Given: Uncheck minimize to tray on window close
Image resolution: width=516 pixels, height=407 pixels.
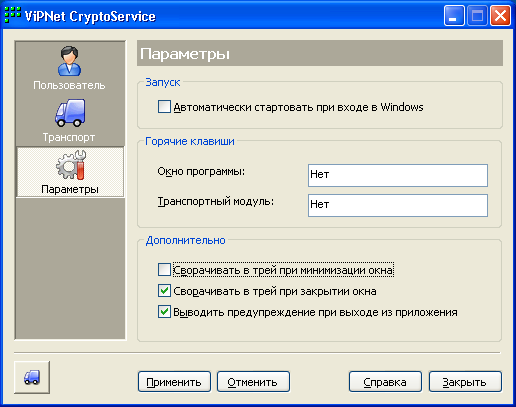Looking at the screenshot, I should click(164, 291).
